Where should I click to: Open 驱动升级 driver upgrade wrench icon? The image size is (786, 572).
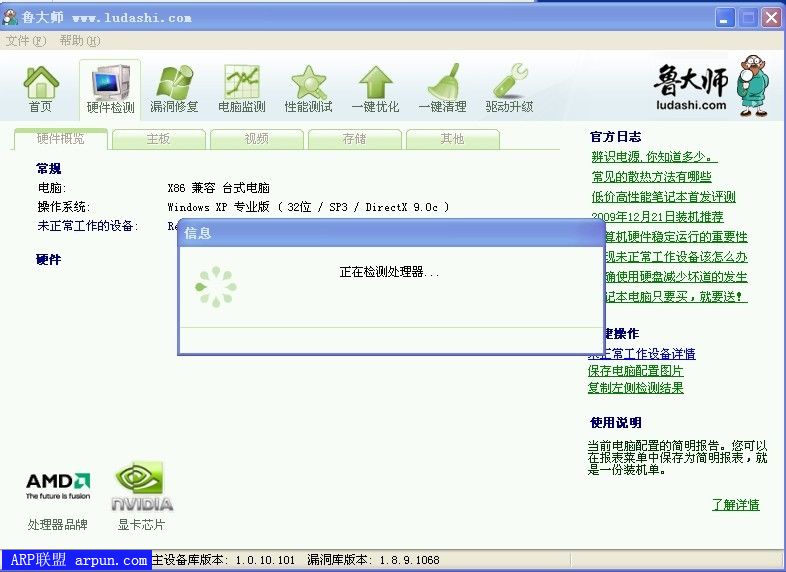click(509, 89)
